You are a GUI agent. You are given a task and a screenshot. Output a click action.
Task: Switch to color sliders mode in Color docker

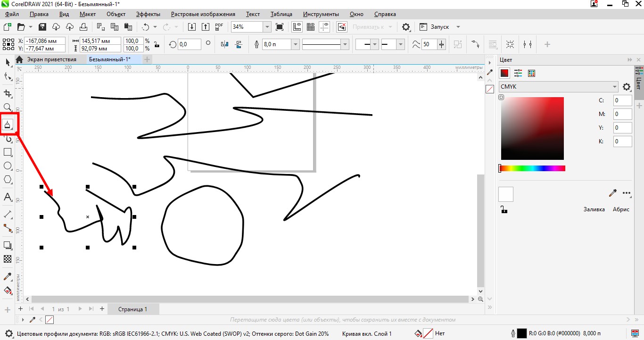[518, 73]
